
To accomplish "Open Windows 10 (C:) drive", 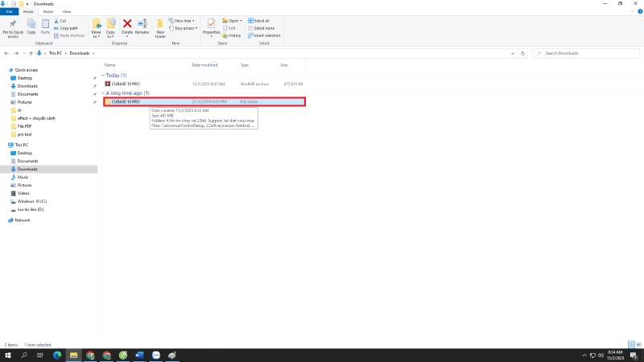I will click(x=31, y=202).
